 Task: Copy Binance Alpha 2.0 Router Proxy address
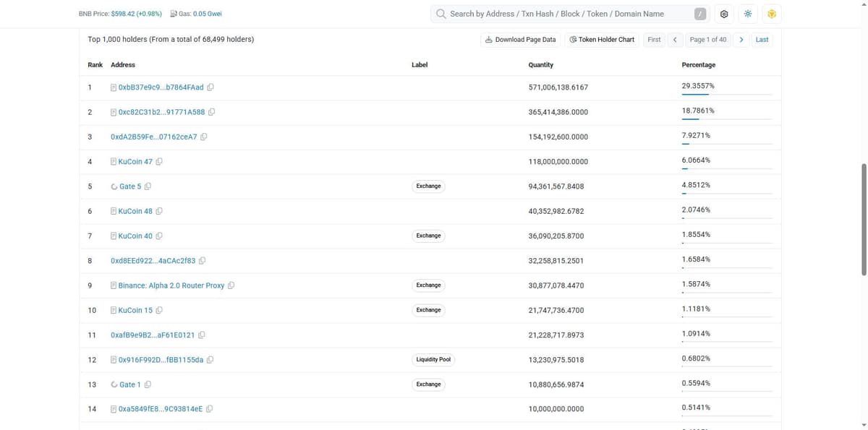(x=231, y=285)
